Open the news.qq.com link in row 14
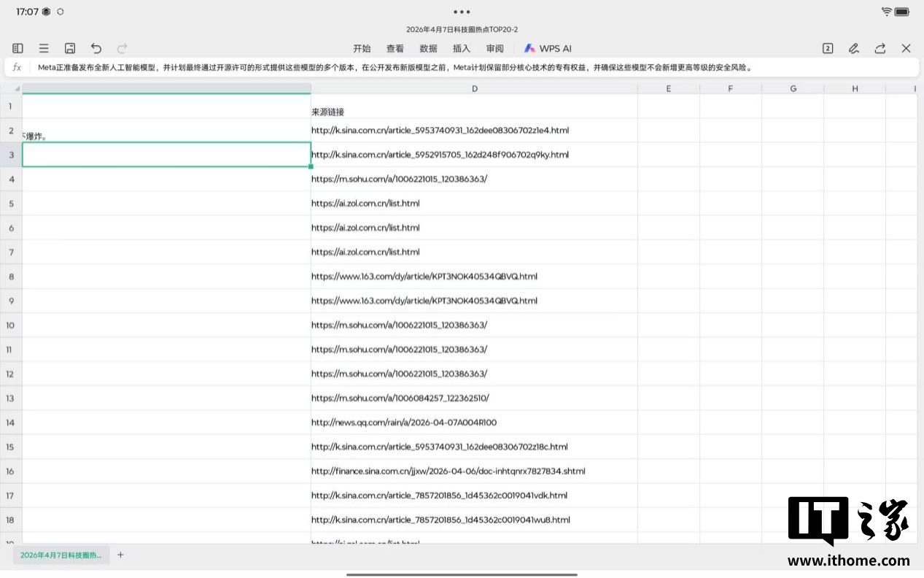The width and height of the screenshot is (924, 578). click(403, 423)
